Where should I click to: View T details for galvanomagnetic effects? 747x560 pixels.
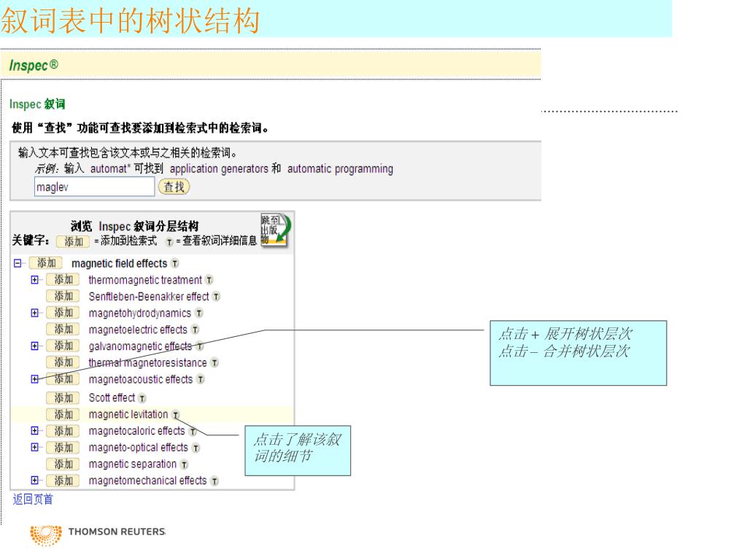tap(200, 346)
